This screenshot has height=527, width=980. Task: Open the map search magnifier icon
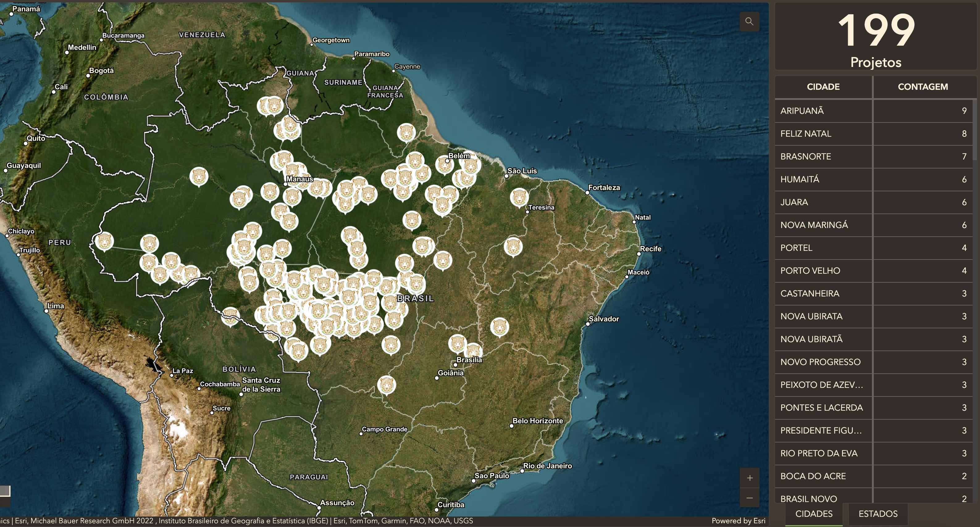click(x=749, y=21)
